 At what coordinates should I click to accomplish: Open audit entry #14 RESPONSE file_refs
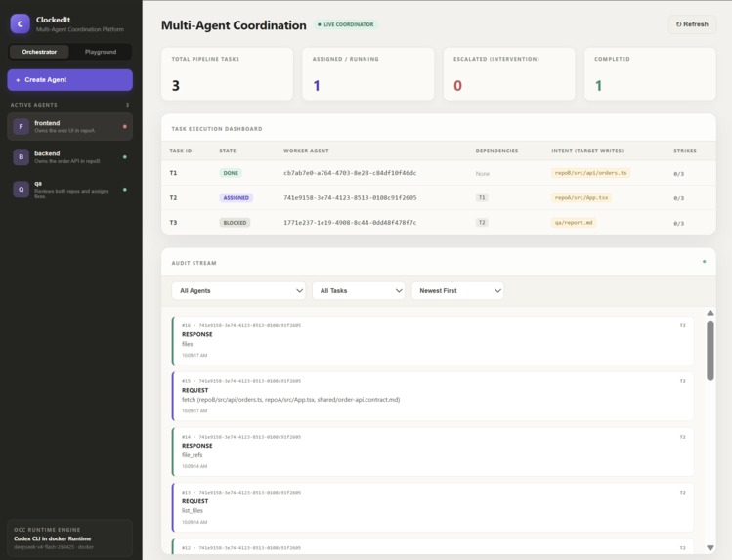[x=433, y=452]
